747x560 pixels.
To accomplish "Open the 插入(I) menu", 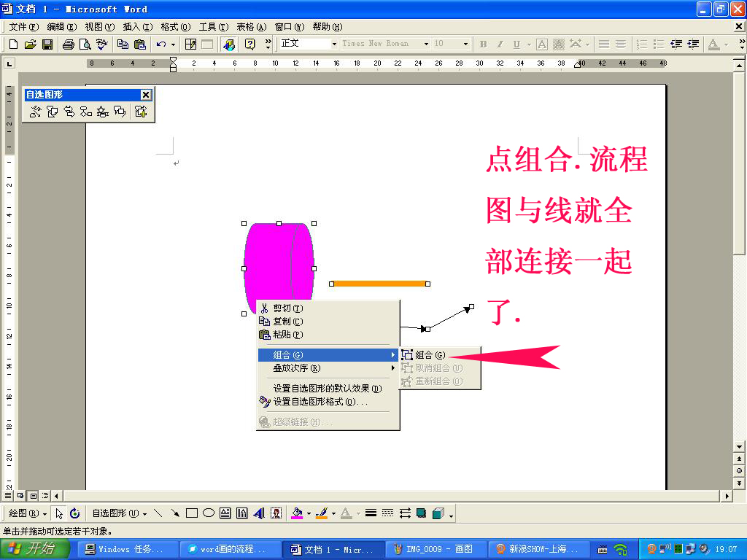I will click(138, 27).
